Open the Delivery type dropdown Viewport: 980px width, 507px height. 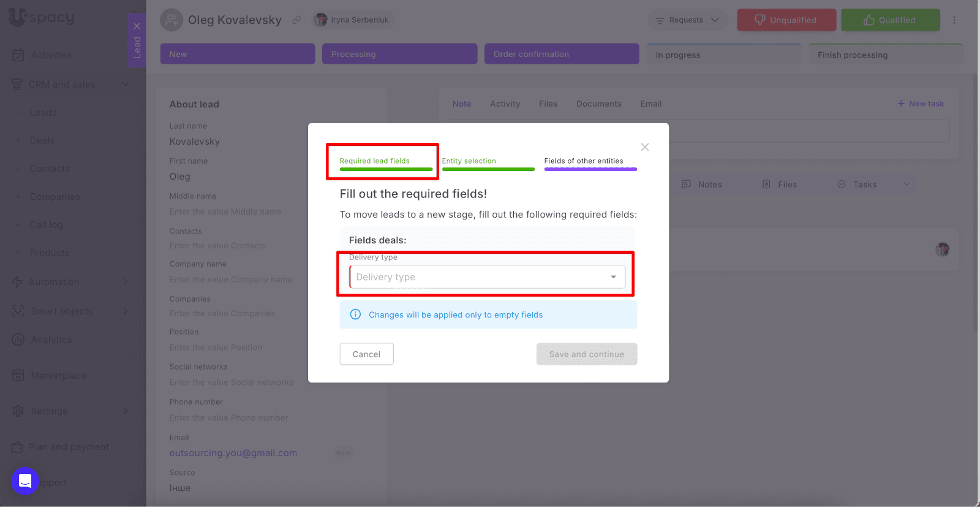487,277
